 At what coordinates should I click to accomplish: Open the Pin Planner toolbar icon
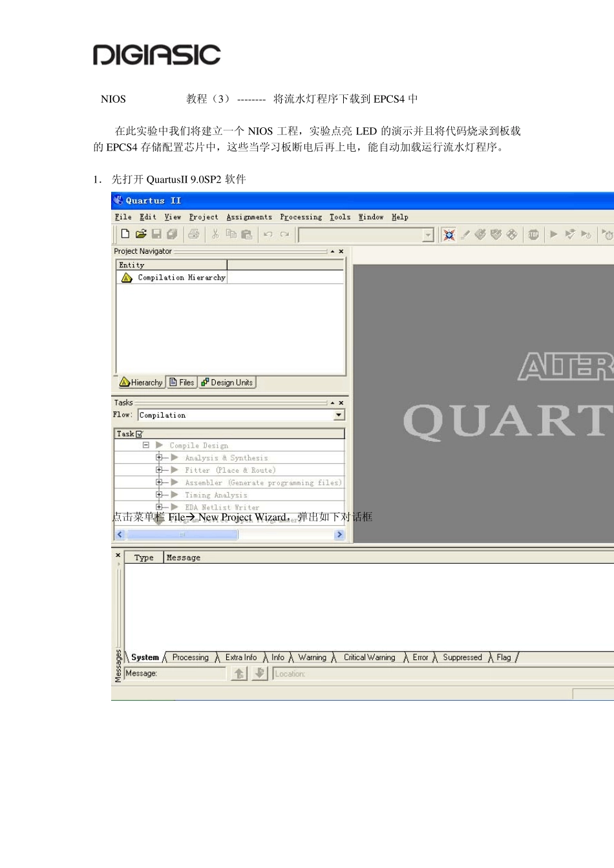click(496, 234)
